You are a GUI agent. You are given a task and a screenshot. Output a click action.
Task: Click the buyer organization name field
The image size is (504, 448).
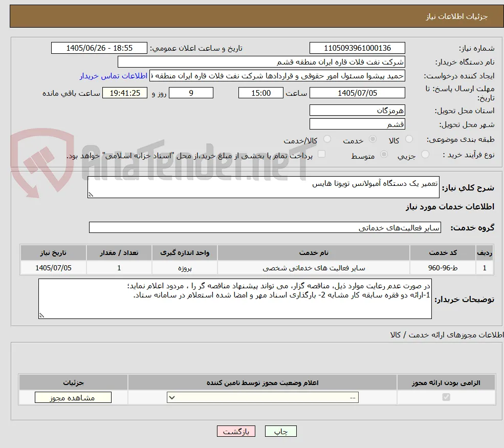click(261, 62)
